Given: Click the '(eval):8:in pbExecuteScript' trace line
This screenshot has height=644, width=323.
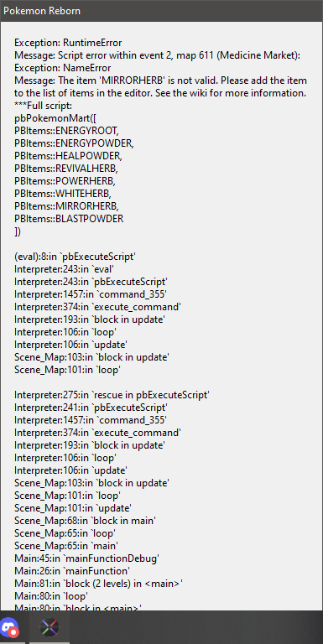Looking at the screenshot, I should pyautogui.click(x=76, y=257).
